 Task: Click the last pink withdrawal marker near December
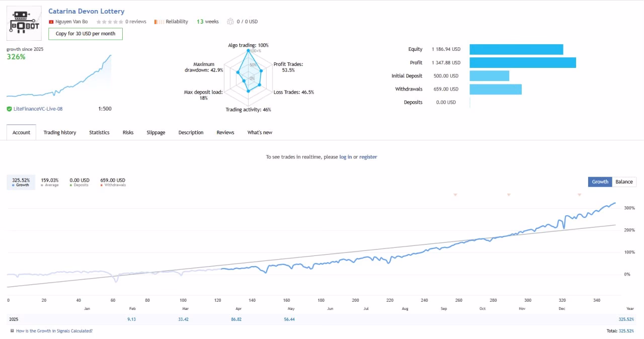[x=579, y=195]
